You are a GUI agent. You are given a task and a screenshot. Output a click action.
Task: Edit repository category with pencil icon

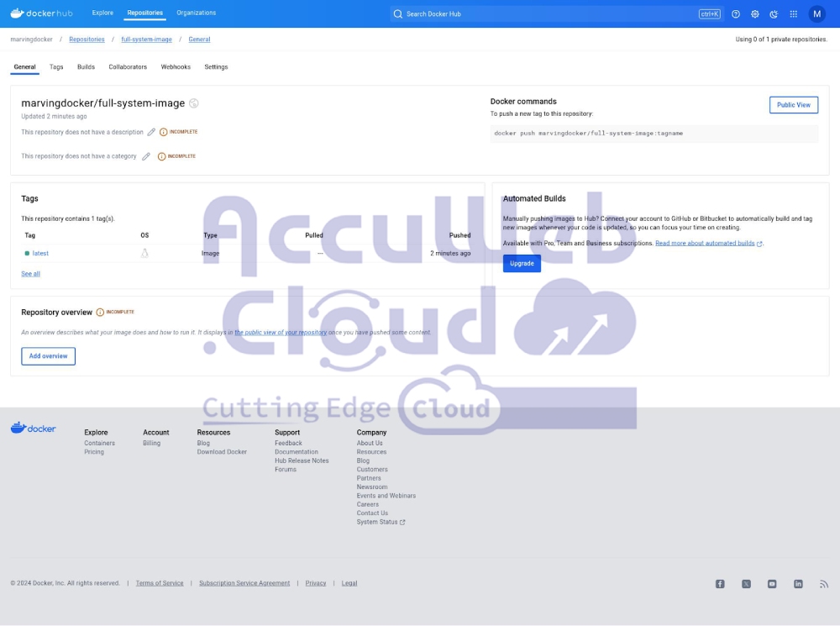[x=146, y=156]
